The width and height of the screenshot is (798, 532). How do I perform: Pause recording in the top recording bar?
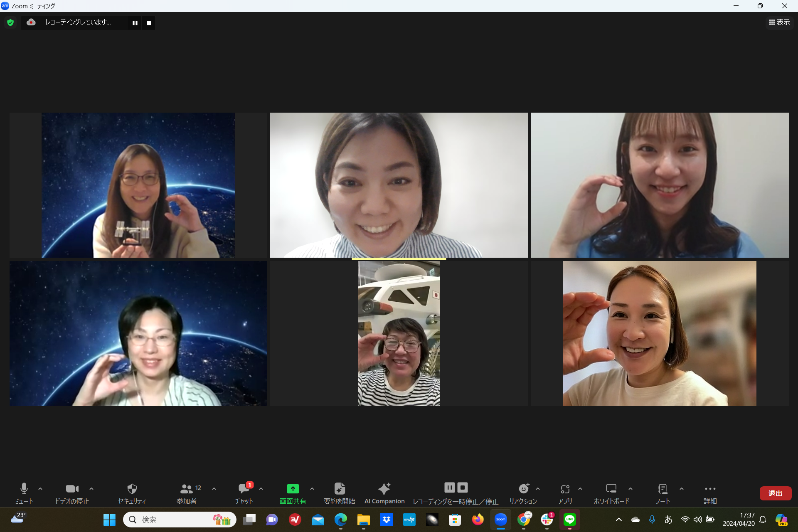click(x=135, y=23)
